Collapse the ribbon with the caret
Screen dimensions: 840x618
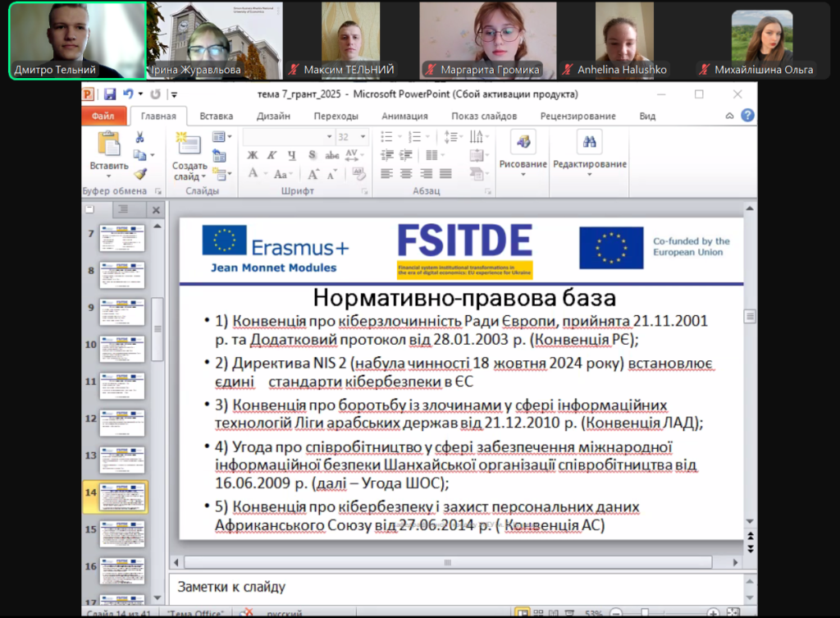729,116
